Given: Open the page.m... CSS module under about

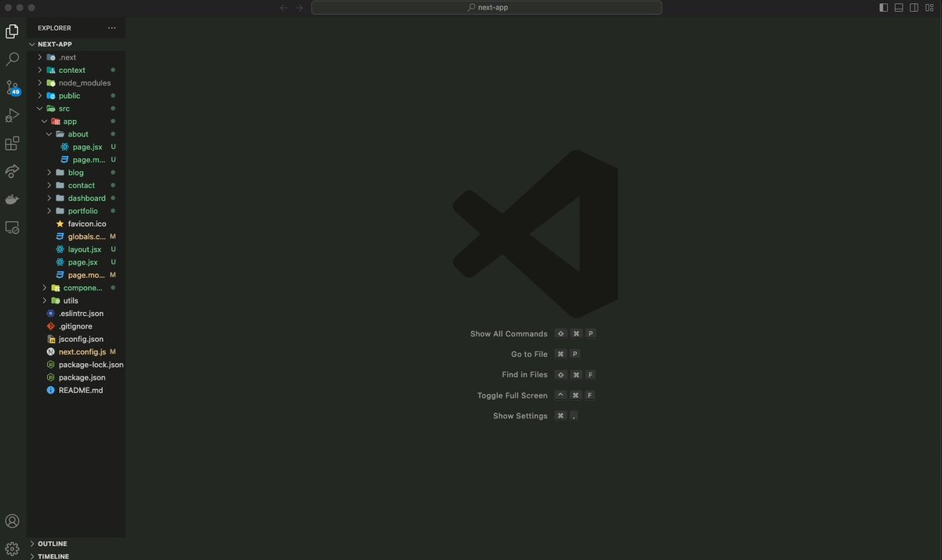Looking at the screenshot, I should (76, 160).
